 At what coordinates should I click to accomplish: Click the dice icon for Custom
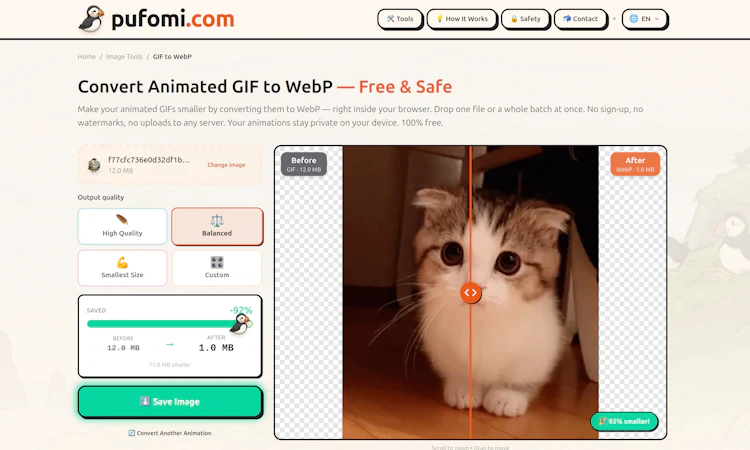[217, 262]
